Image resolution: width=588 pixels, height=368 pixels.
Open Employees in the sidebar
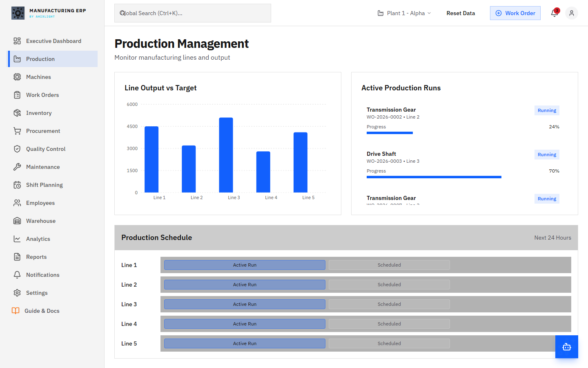click(x=53, y=203)
